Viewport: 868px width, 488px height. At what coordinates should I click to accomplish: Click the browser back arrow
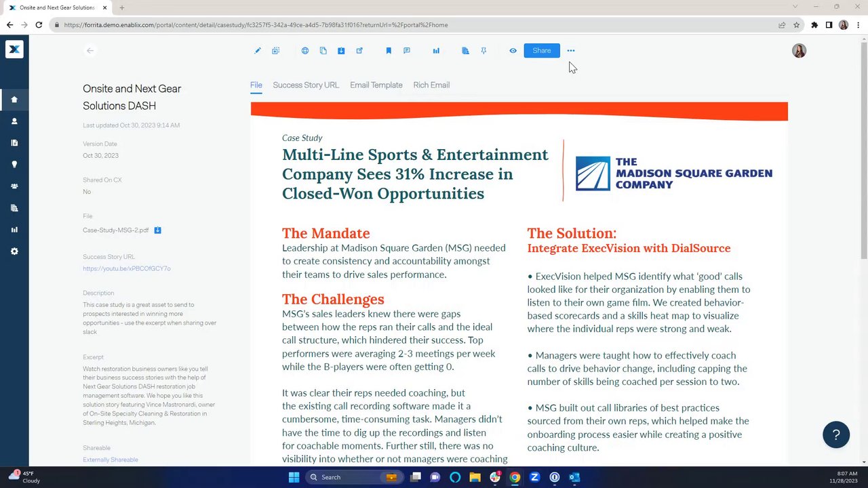pyautogui.click(x=9, y=25)
